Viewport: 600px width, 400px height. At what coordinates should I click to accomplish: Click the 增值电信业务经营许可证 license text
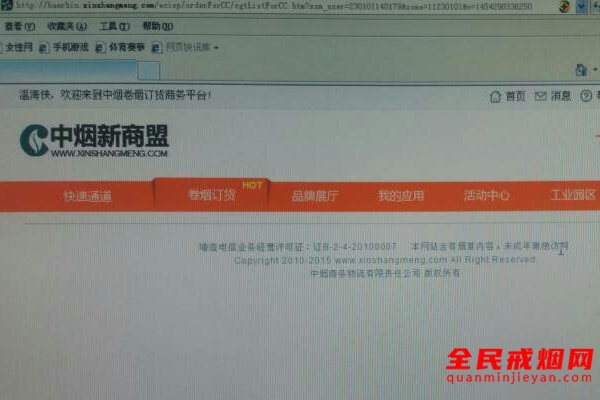[298, 247]
